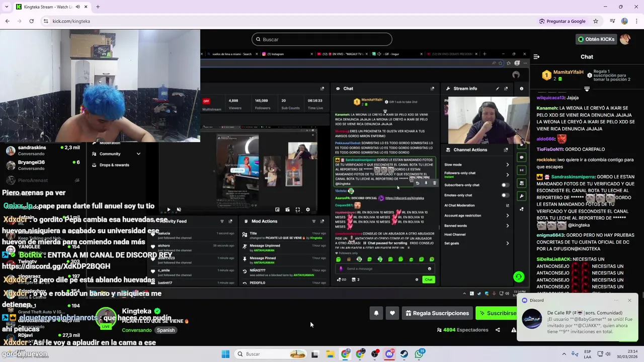Reload the kick.com page
The image size is (644, 362).
(31, 21)
